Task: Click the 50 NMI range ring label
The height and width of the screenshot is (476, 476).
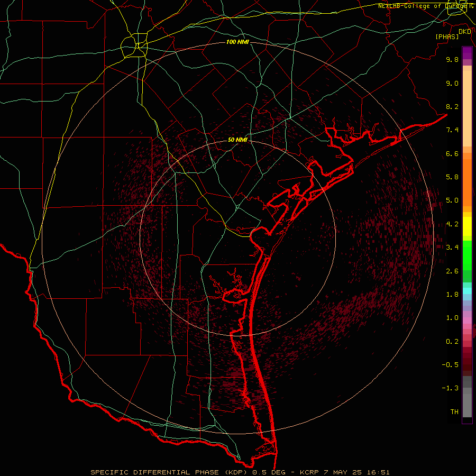Action: pyautogui.click(x=237, y=140)
